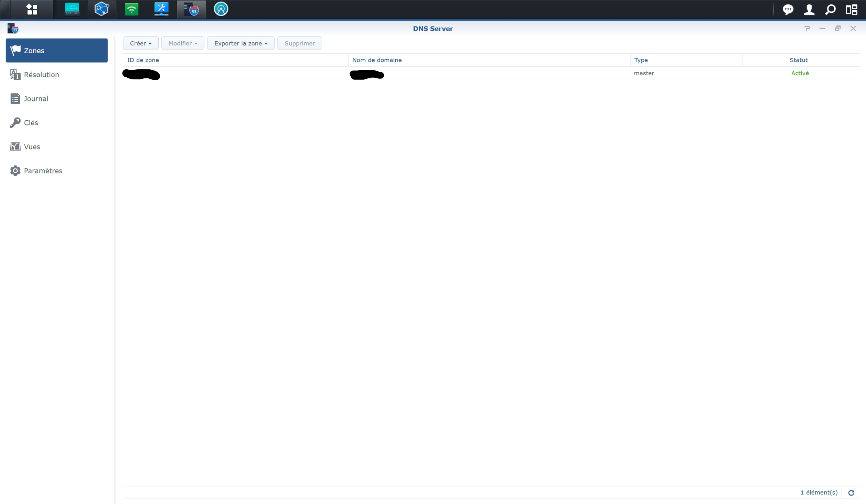Refresh the zone list
The image size is (866, 504).
(x=851, y=493)
